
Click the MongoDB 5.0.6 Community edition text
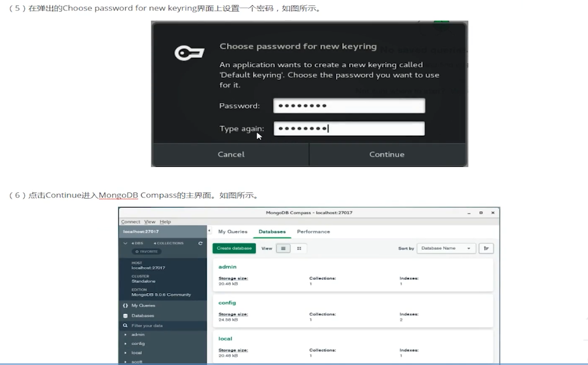coord(161,295)
